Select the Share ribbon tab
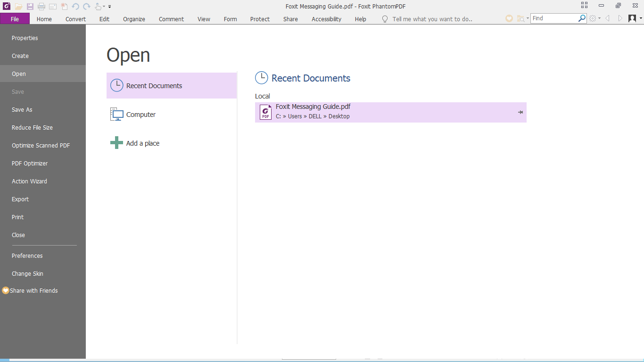The width and height of the screenshot is (644, 362). coord(291,19)
